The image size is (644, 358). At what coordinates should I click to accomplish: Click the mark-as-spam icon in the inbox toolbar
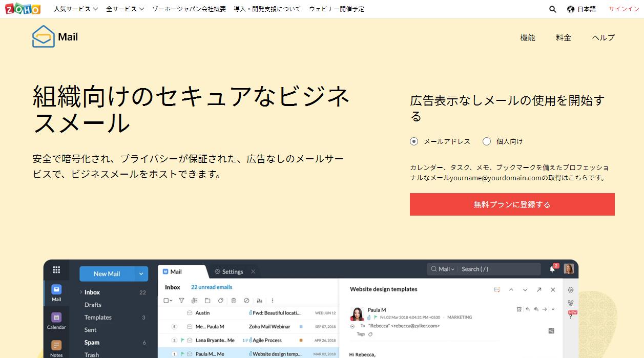[x=246, y=301]
